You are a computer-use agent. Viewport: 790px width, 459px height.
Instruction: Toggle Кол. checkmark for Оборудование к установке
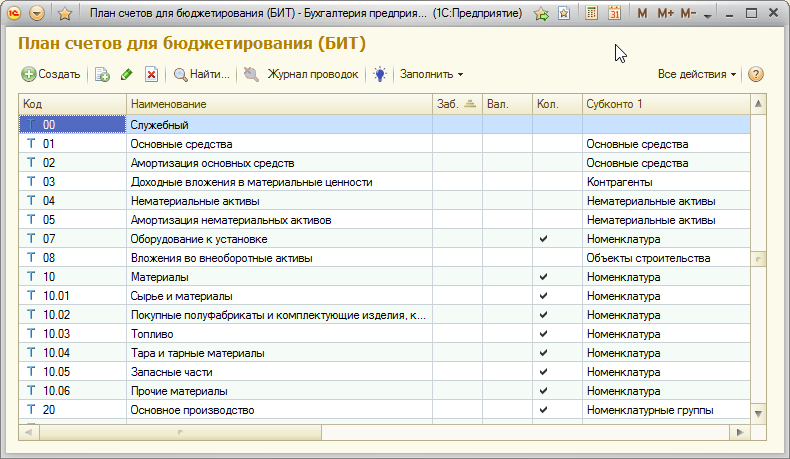coord(543,239)
